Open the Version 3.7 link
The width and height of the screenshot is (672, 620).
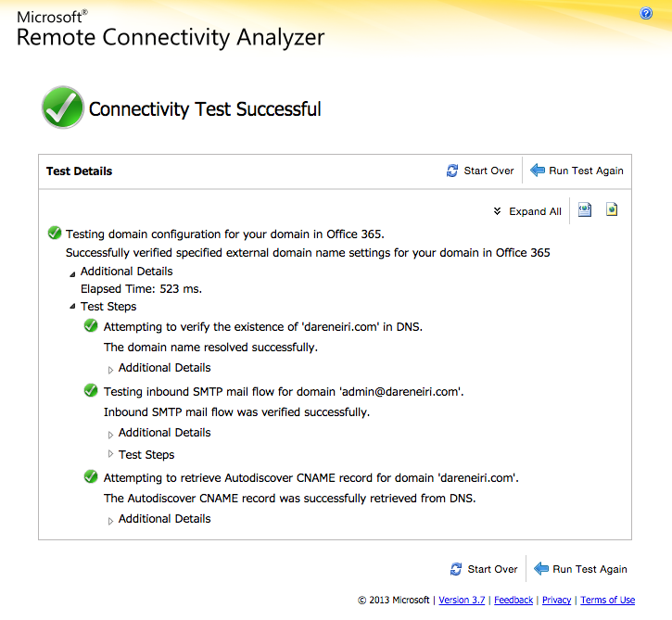(x=462, y=601)
